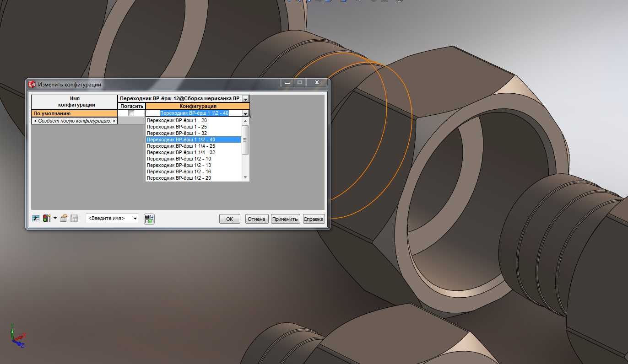Minimize the Изменить конфигурации dialog
The image size is (628, 364).
point(287,83)
